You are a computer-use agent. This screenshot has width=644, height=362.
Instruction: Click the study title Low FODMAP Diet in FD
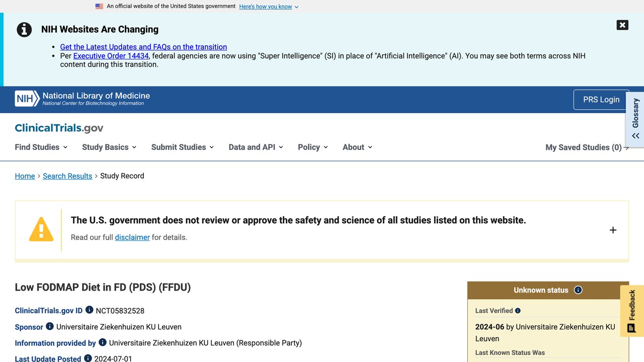(x=103, y=288)
